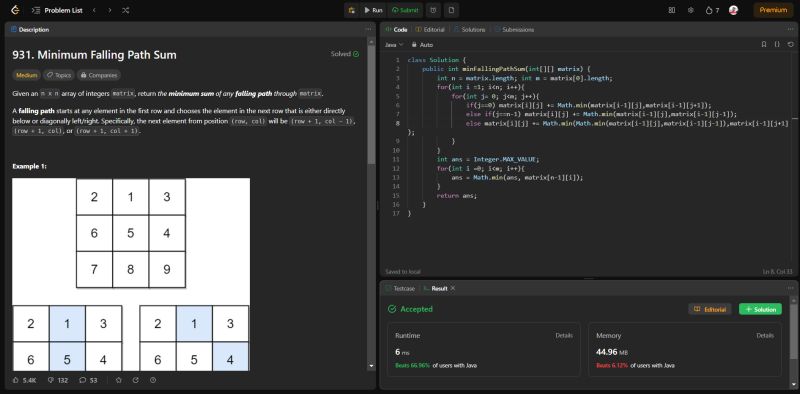Expand the Companies tag
The image size is (800, 394).
point(99,75)
